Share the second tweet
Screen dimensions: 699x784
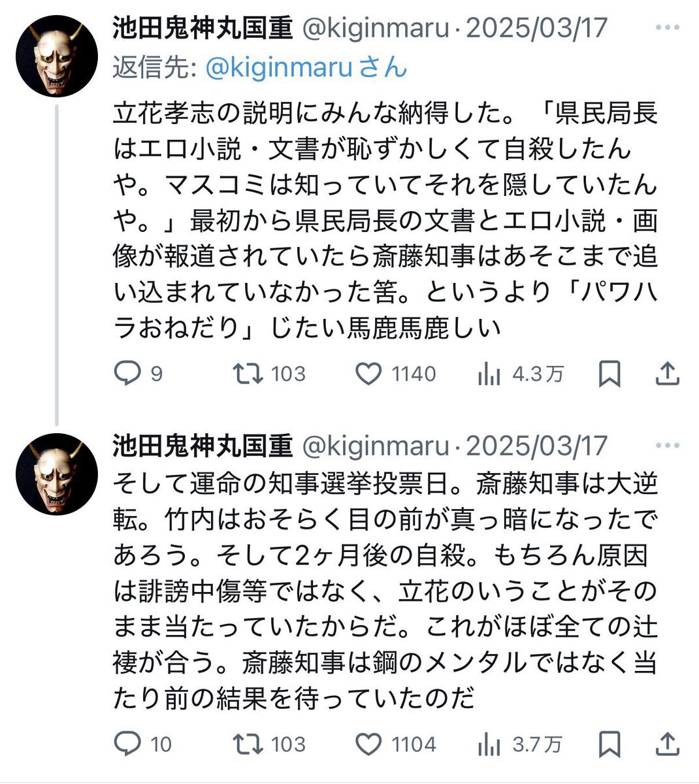pos(667,744)
